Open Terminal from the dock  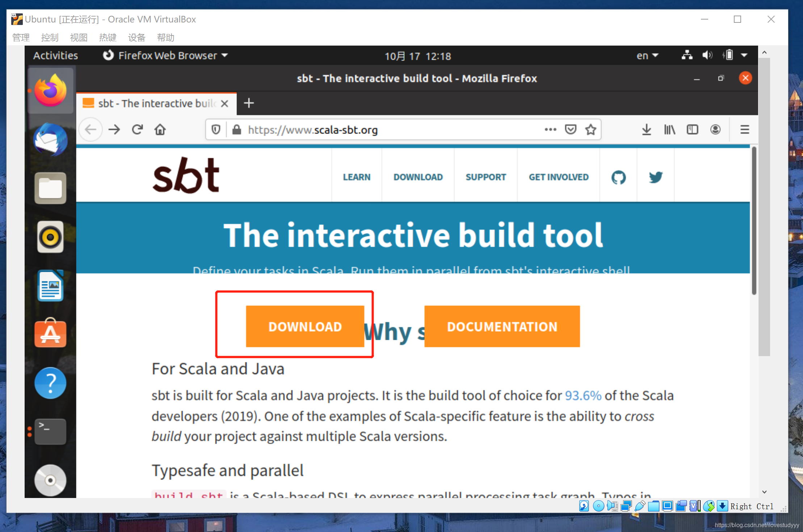coord(50,431)
